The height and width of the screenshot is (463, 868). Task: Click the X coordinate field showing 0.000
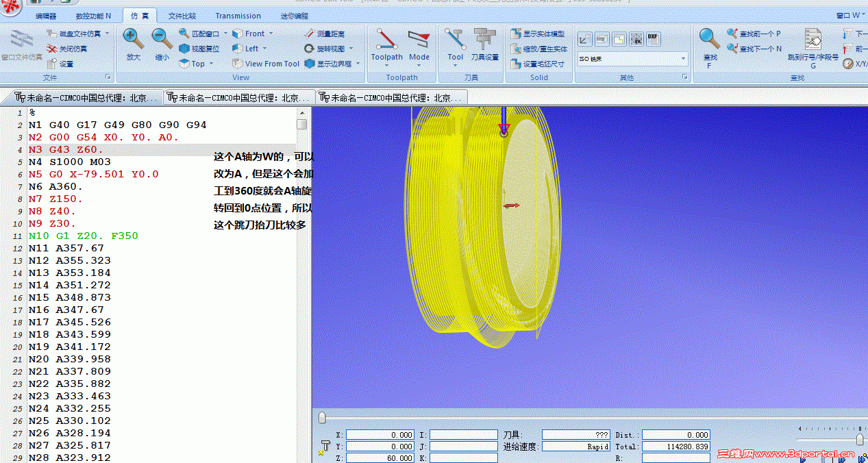pyautogui.click(x=380, y=435)
